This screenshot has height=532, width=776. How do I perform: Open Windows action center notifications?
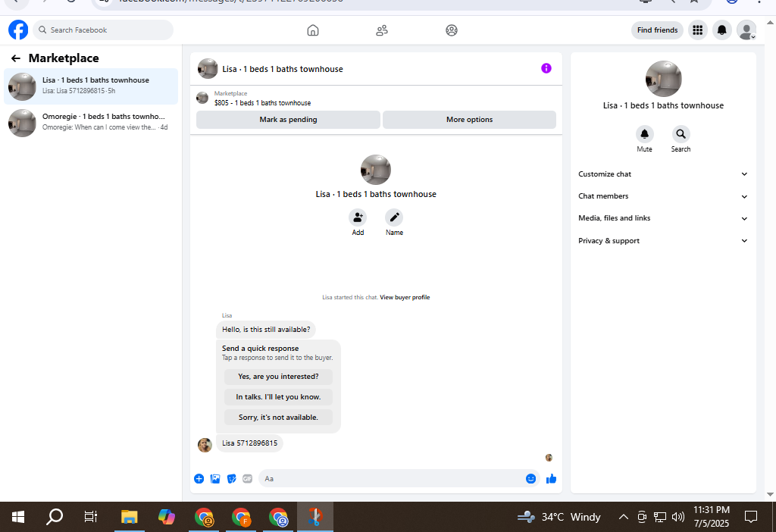[x=751, y=517]
